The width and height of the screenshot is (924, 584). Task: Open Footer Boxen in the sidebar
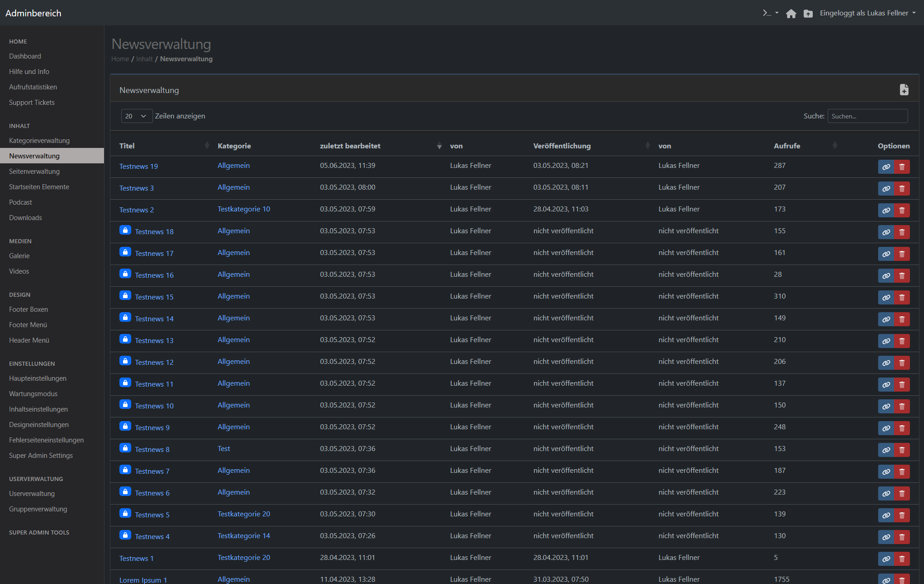29,309
